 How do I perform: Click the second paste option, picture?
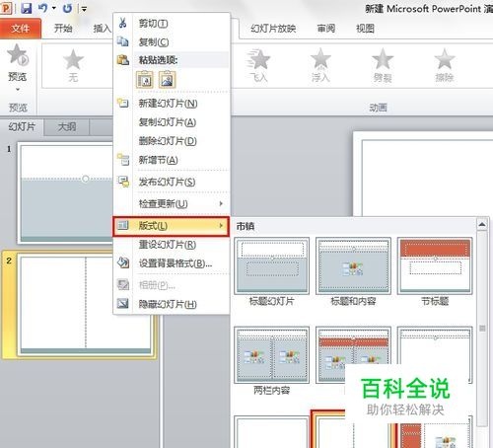(x=167, y=80)
